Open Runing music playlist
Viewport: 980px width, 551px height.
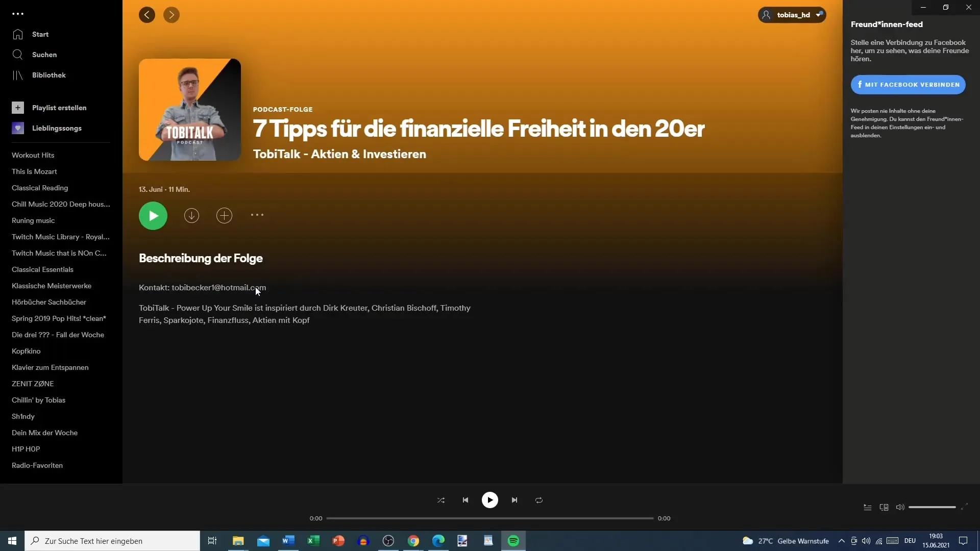(x=33, y=220)
